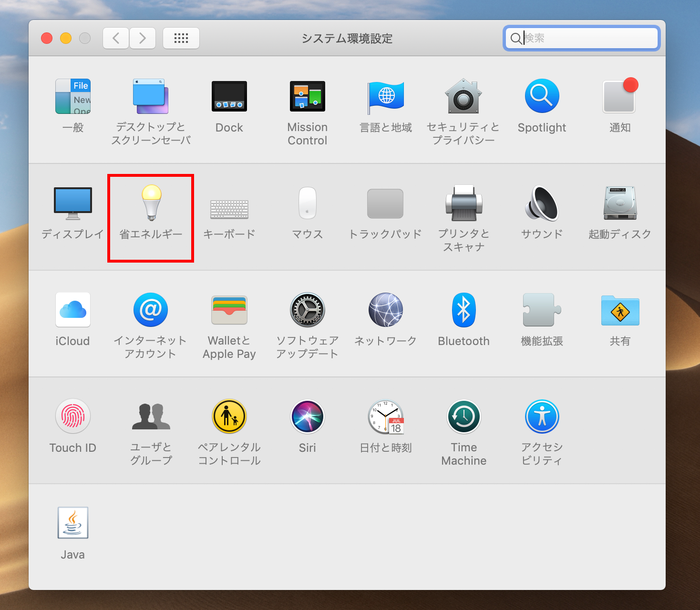Click the magnifier icon in search field
The height and width of the screenshot is (610, 700).
pos(516,38)
